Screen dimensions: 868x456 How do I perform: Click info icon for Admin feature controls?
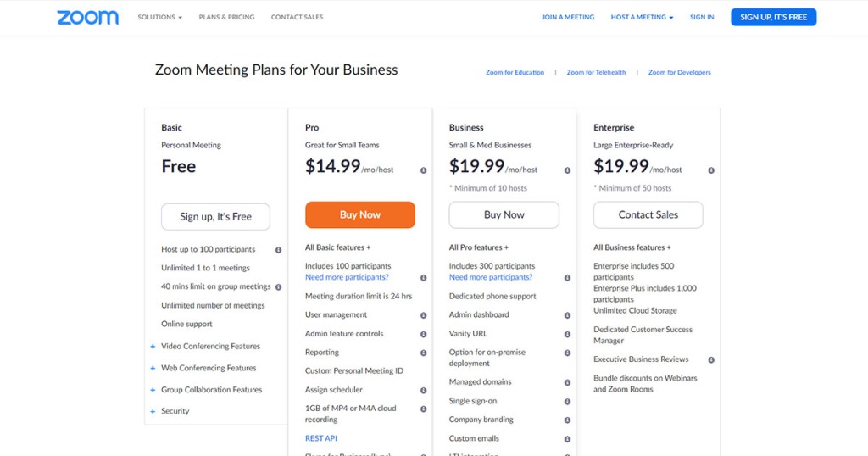[x=424, y=334]
